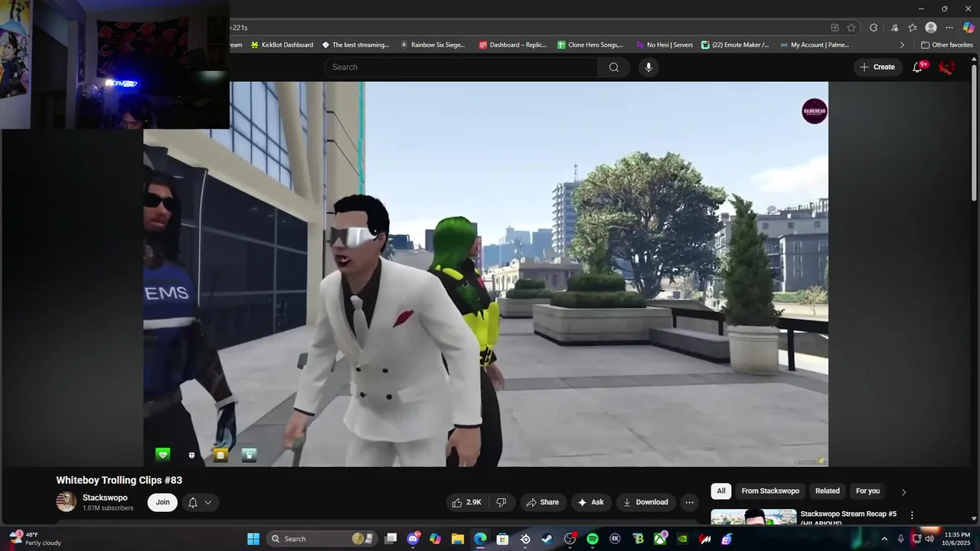Open Discord from the taskbar

[x=413, y=539]
